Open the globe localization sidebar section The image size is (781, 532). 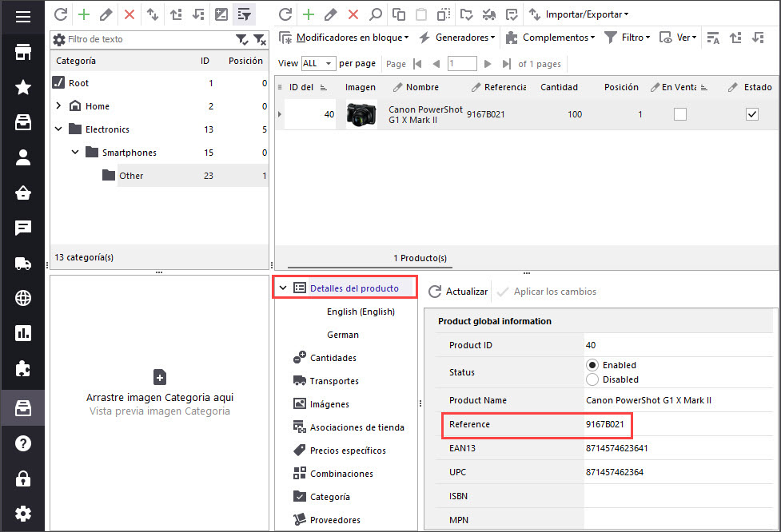[23, 298]
